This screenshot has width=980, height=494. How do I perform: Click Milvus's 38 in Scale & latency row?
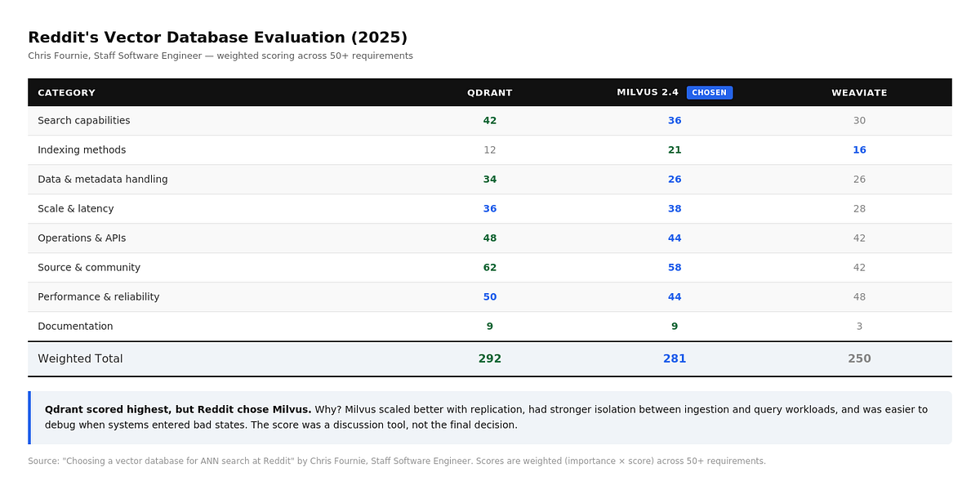coord(675,208)
